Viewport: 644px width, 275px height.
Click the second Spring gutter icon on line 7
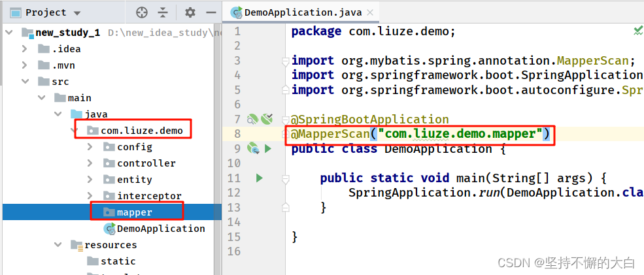(267, 119)
